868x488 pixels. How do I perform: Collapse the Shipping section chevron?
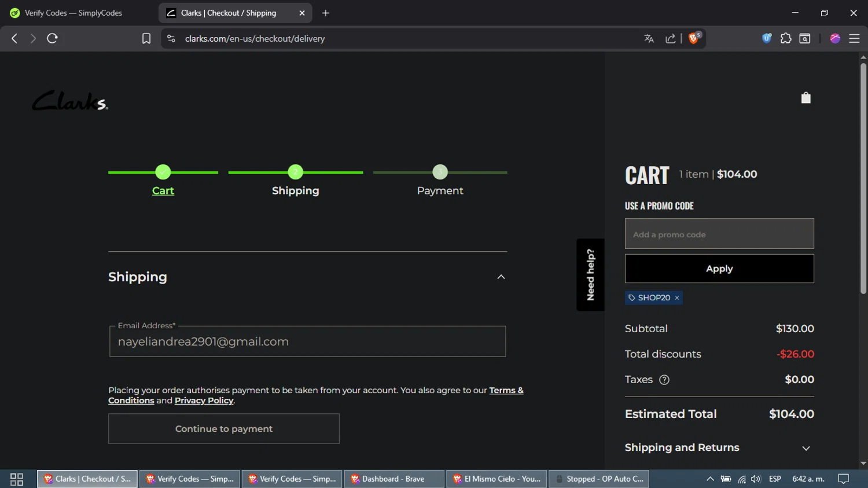501,277
